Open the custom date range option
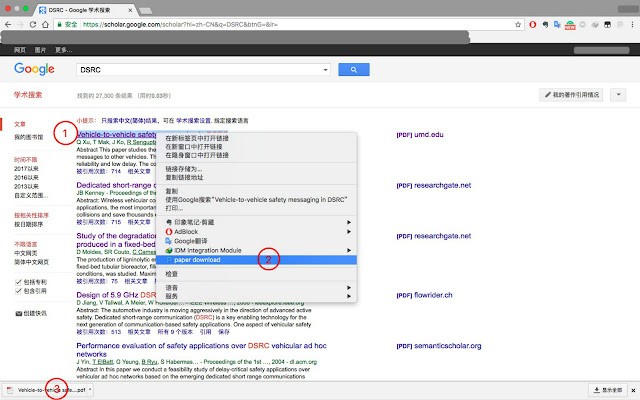Screen dimensions: 640x400 coord(31,196)
